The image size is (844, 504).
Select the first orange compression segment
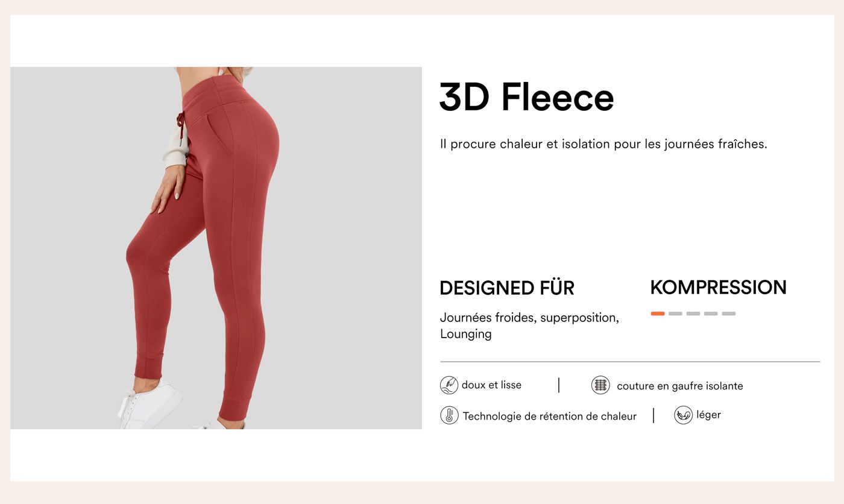658,313
